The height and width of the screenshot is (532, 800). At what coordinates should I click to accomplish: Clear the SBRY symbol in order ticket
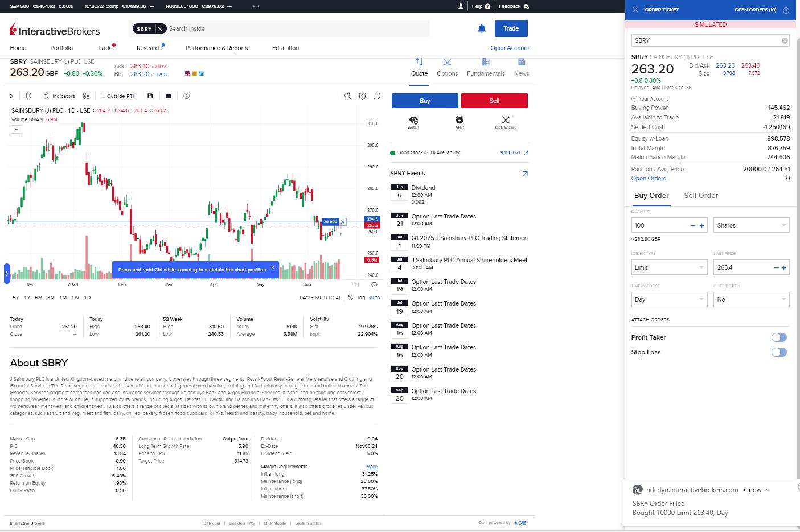785,40
